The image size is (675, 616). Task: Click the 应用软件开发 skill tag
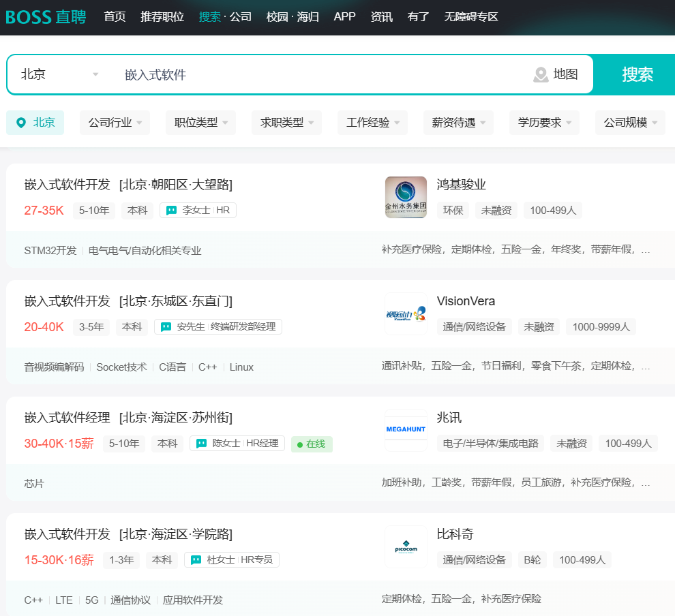(193, 600)
